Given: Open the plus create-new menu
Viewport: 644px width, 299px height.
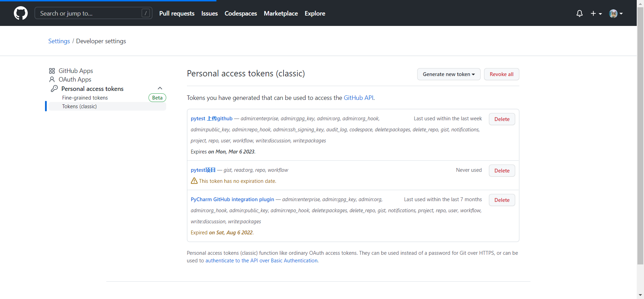Looking at the screenshot, I should pyautogui.click(x=596, y=13).
